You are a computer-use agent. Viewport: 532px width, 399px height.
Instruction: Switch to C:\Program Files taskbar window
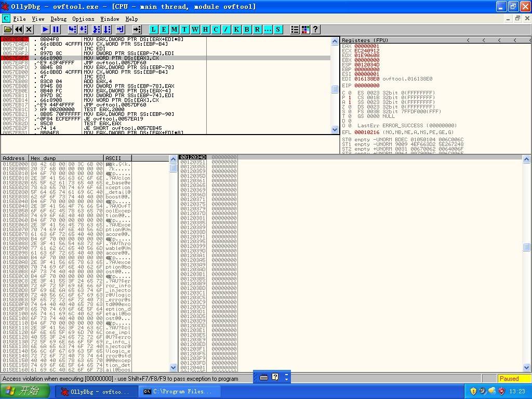point(180,392)
